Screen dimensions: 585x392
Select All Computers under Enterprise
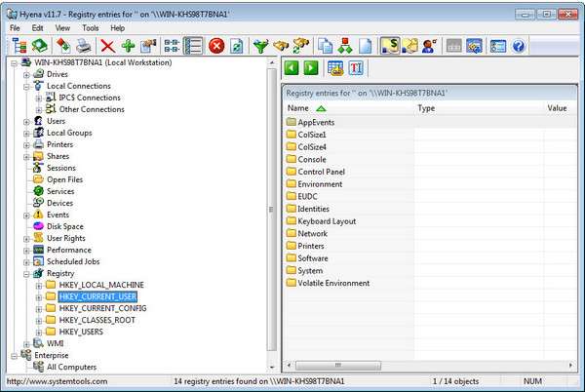coord(71,367)
